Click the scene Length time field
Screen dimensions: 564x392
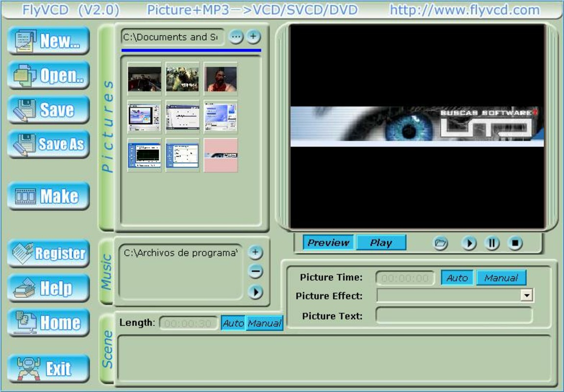tap(188, 323)
